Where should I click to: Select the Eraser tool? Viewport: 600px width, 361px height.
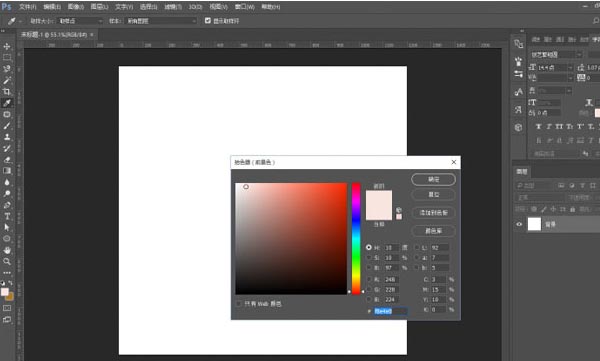tap(7, 160)
